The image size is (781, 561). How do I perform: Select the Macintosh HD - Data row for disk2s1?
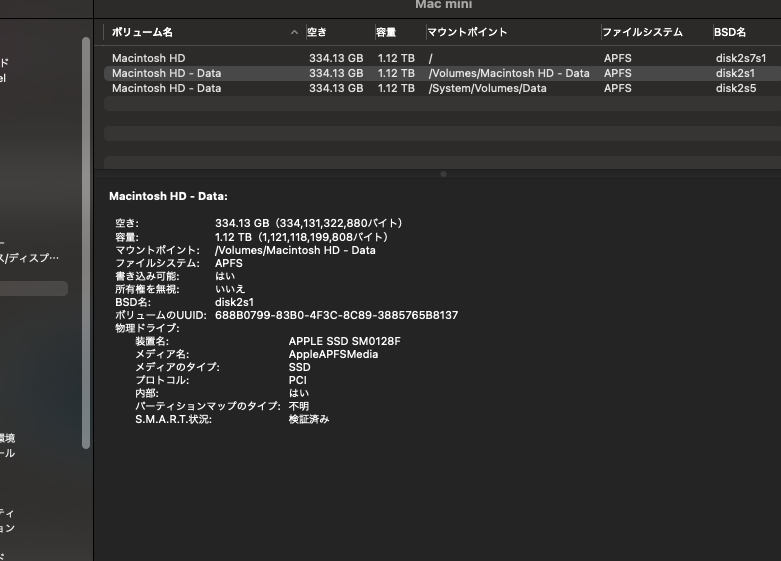pyautogui.click(x=166, y=74)
